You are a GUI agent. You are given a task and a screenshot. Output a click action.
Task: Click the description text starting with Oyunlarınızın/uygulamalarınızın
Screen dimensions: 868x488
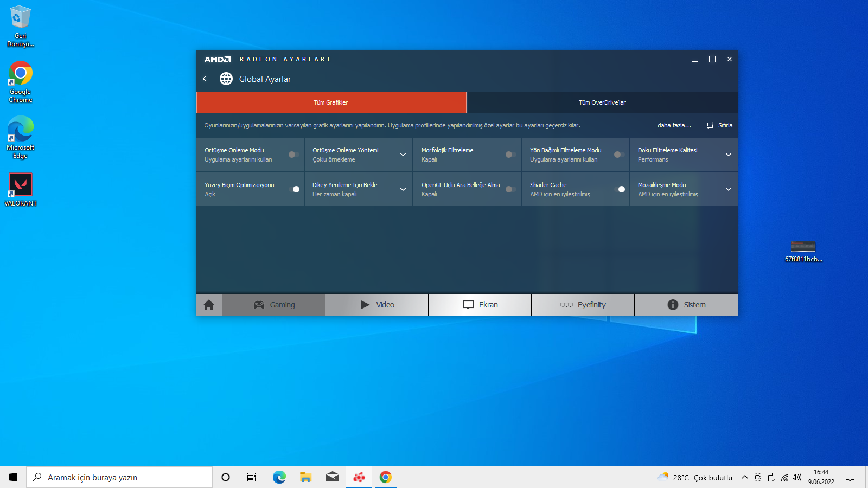pos(395,125)
